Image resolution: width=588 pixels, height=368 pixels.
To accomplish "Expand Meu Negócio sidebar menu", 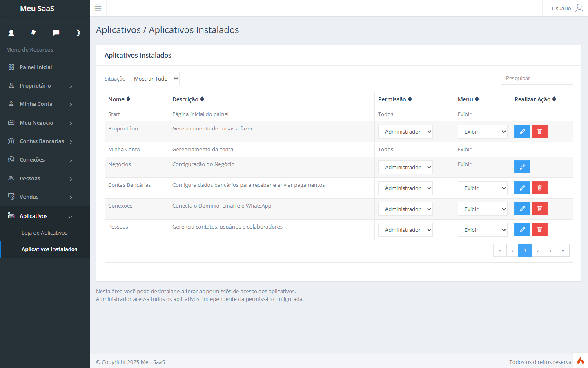I will [45, 123].
